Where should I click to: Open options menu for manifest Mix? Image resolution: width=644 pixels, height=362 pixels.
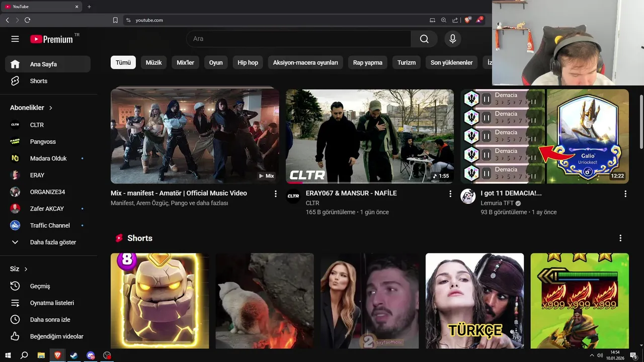(275, 194)
